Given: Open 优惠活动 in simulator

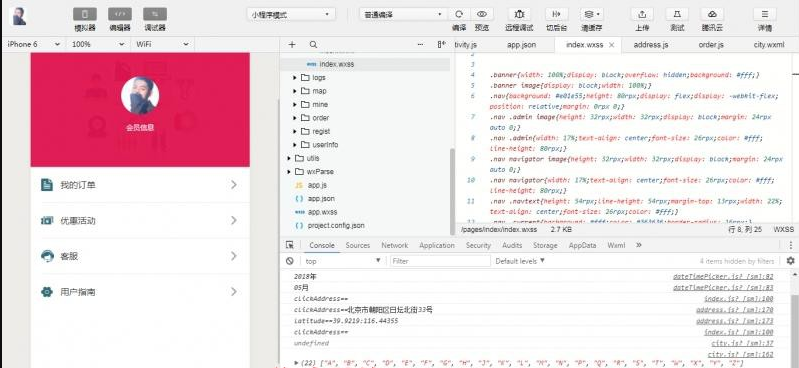Looking at the screenshot, I should pos(140,220).
